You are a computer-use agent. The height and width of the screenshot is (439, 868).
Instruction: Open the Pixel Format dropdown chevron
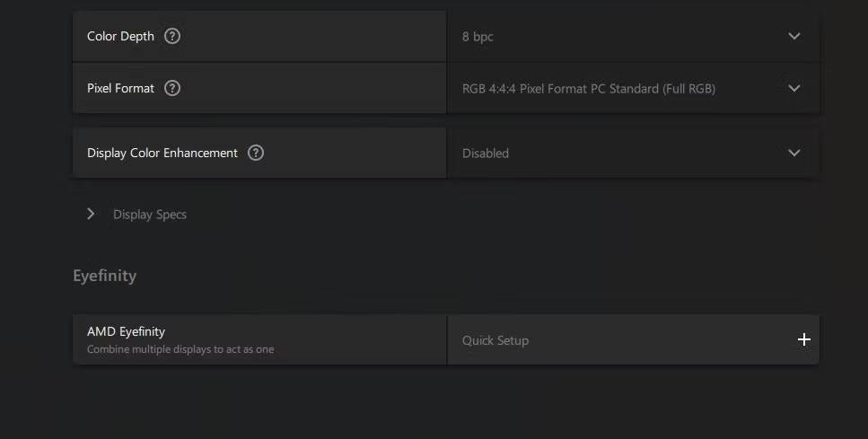(793, 89)
